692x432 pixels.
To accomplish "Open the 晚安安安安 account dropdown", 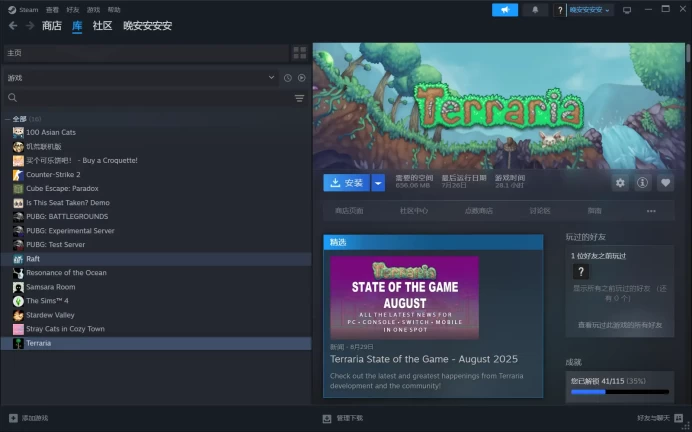I will (x=590, y=10).
